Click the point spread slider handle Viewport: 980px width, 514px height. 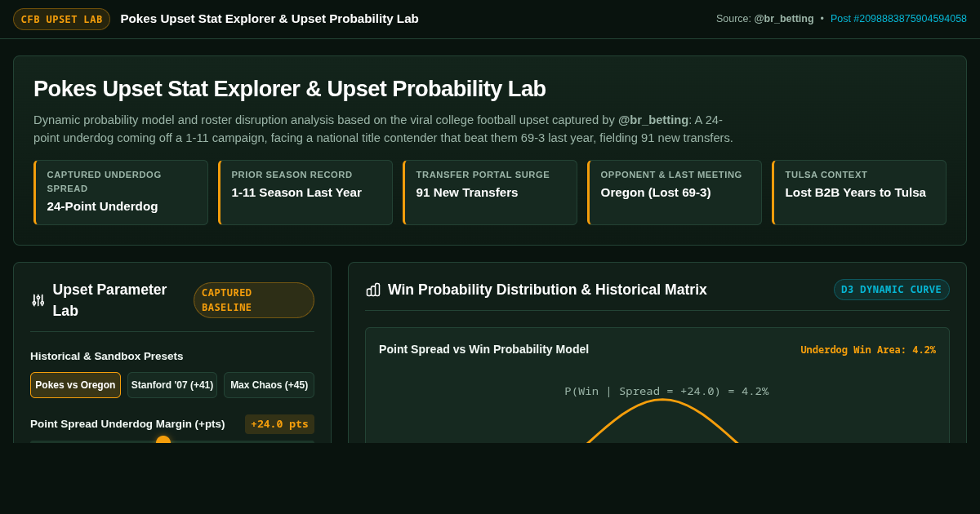click(x=163, y=441)
